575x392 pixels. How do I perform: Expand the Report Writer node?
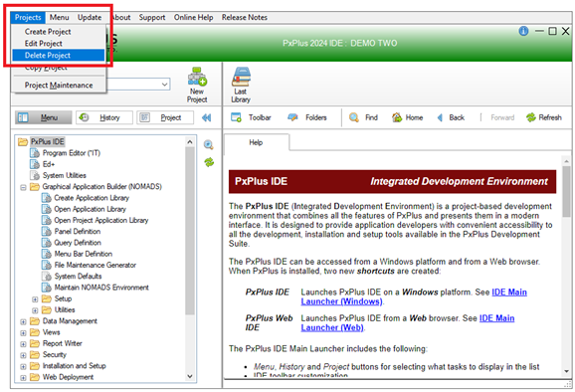pos(23,344)
